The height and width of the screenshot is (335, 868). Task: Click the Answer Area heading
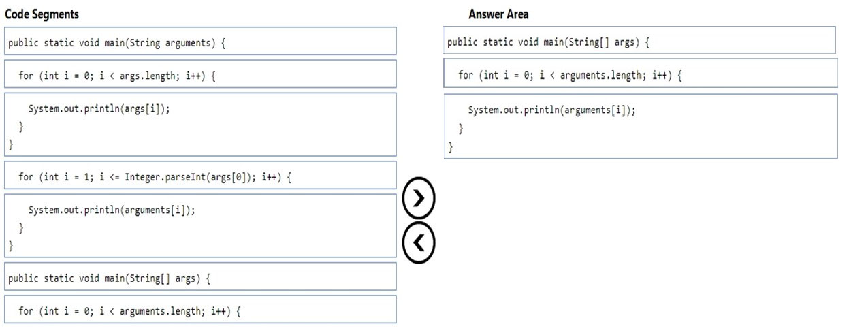click(498, 14)
